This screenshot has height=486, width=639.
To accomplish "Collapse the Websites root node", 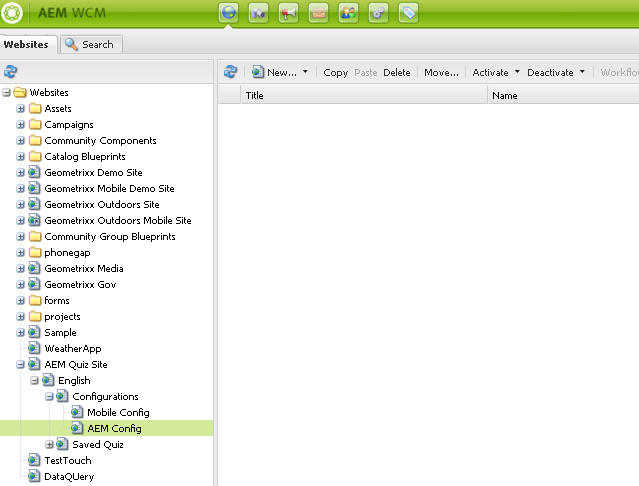I will pyautogui.click(x=7, y=92).
